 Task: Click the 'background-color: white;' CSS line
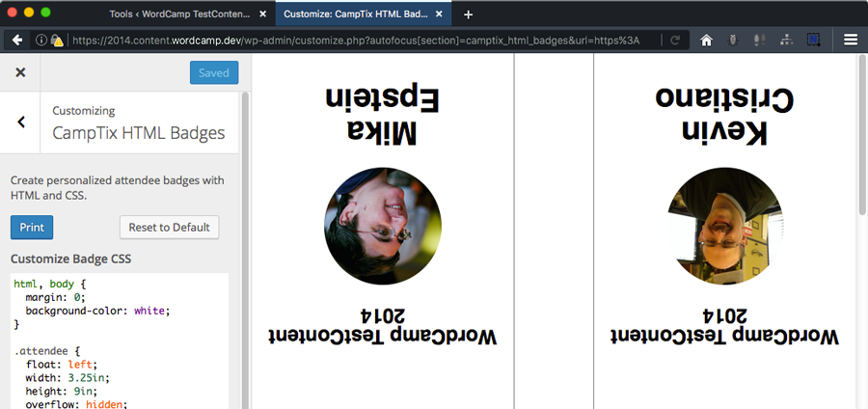coord(96,311)
